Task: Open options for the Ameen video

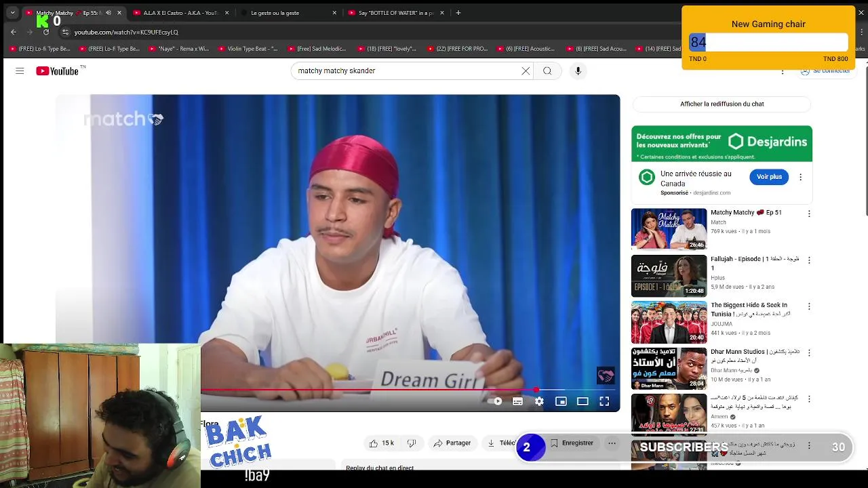Action: [x=808, y=399]
